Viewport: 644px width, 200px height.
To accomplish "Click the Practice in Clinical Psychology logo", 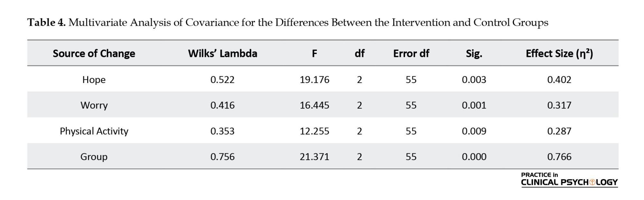I will click(x=569, y=179).
